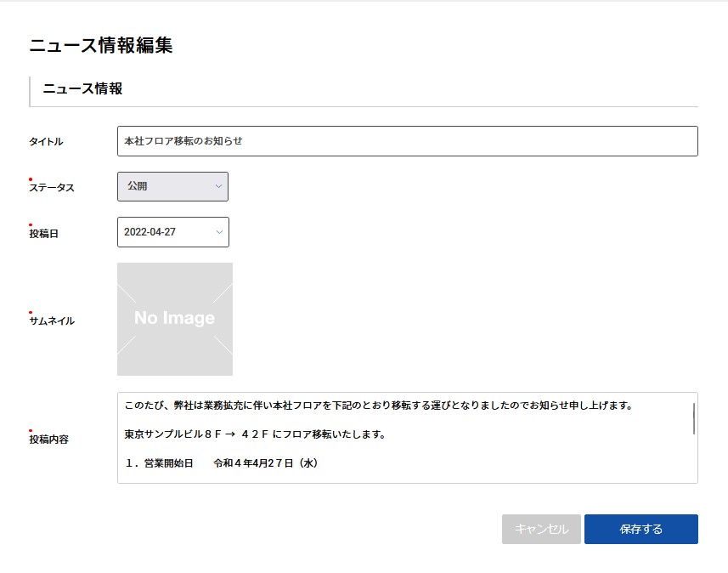The image size is (728, 573).
Task: Click the ニュース情報 section header
Action: 82,88
